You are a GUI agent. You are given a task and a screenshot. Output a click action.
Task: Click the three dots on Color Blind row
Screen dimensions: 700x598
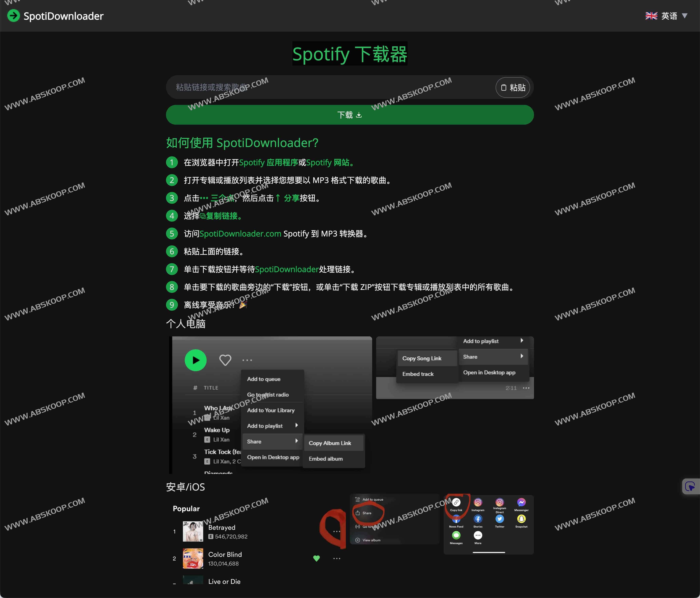337,558
